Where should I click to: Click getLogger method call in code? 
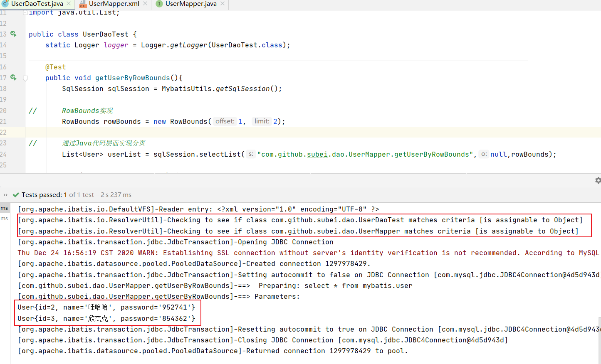point(188,45)
